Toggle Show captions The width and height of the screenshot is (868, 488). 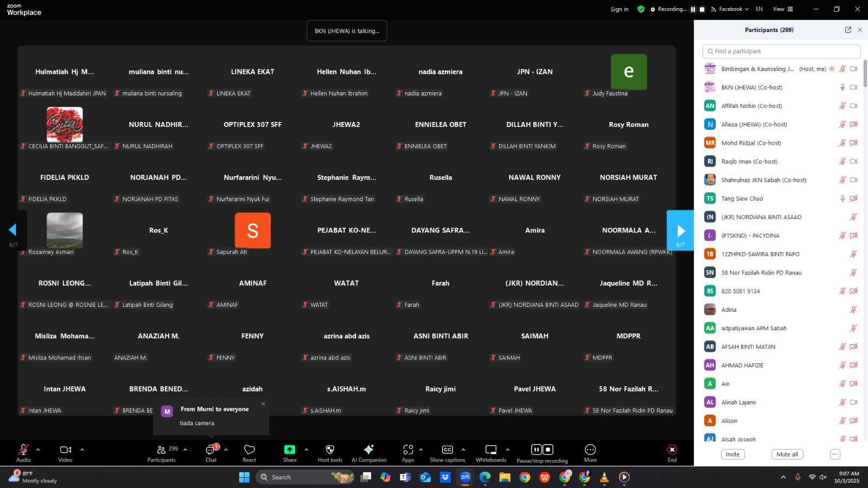click(447, 453)
